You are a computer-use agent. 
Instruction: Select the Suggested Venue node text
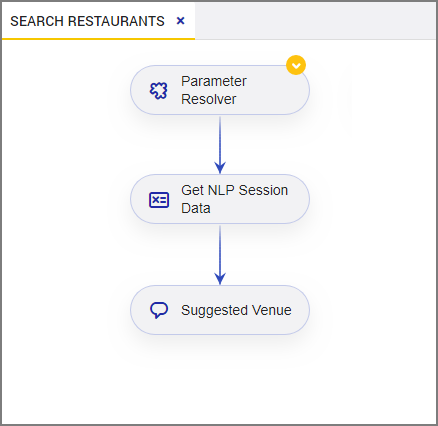[x=236, y=310]
